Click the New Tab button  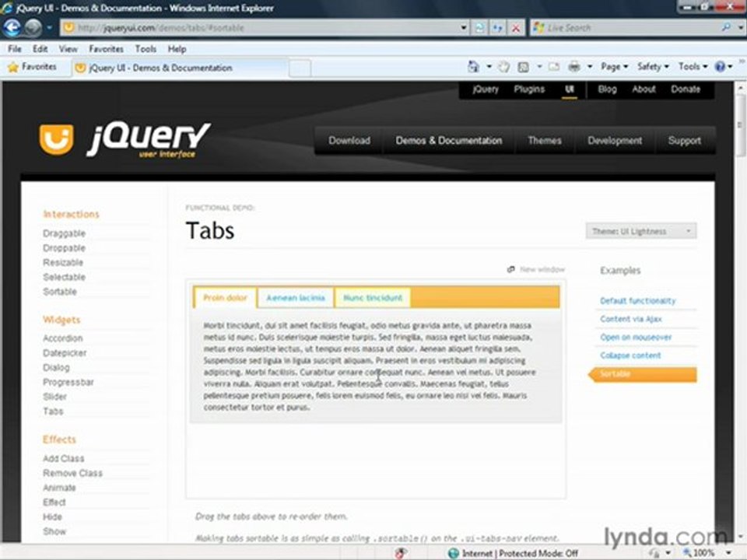coord(300,68)
